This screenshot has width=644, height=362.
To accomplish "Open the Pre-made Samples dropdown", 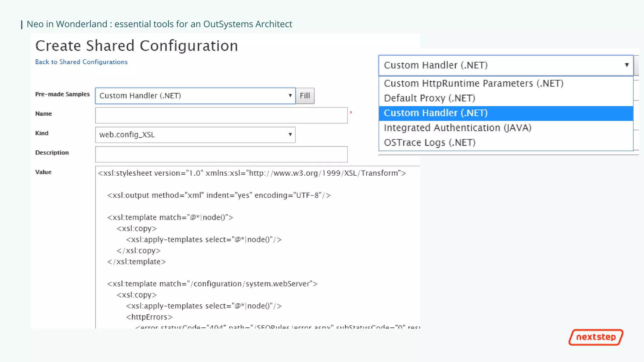I will pos(195,96).
